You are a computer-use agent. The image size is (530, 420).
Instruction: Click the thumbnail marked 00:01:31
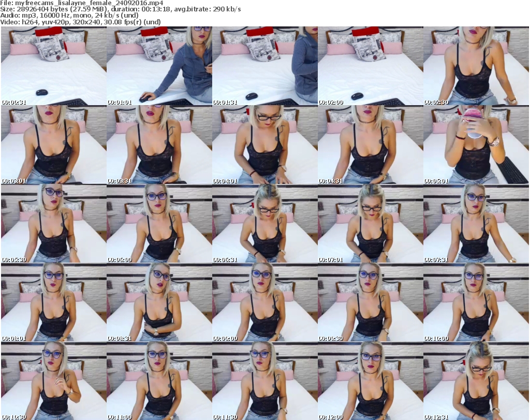pos(264,66)
